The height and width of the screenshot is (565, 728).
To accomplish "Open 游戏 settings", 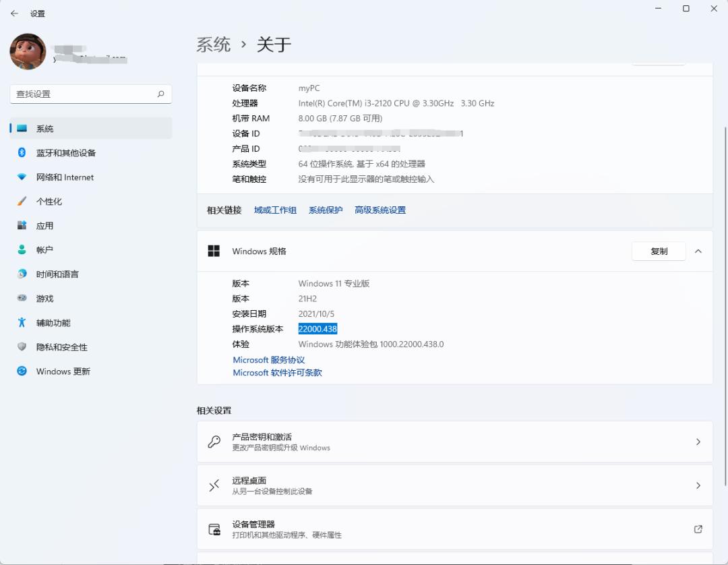I will [x=91, y=298].
